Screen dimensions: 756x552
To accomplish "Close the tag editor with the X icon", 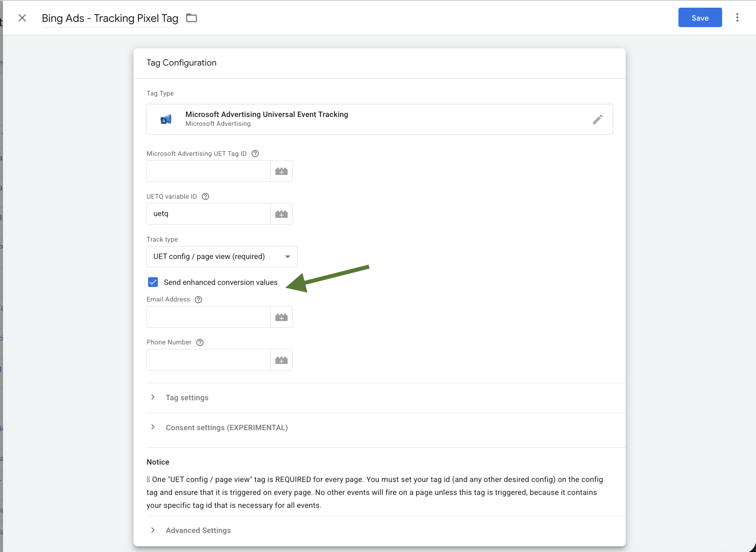I will tap(22, 18).
